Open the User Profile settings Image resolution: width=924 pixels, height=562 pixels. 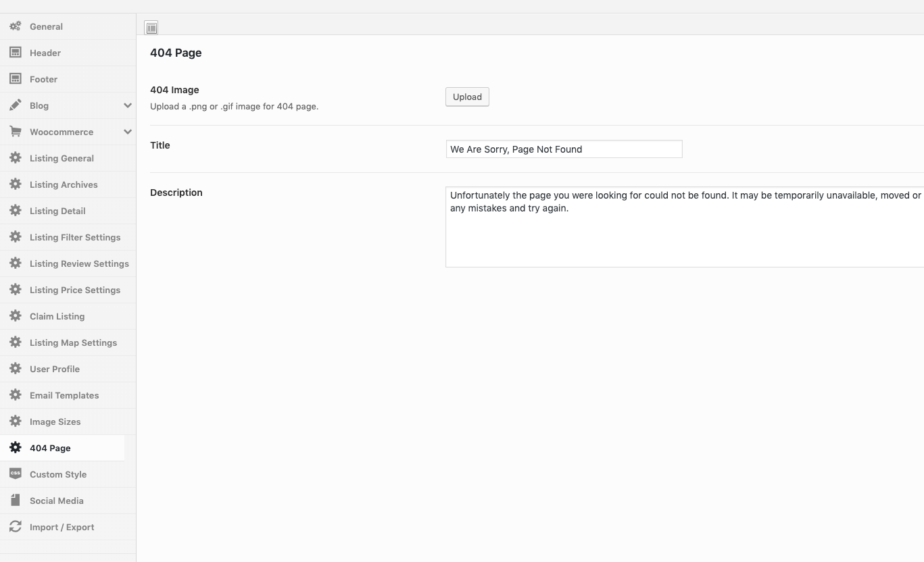[55, 369]
